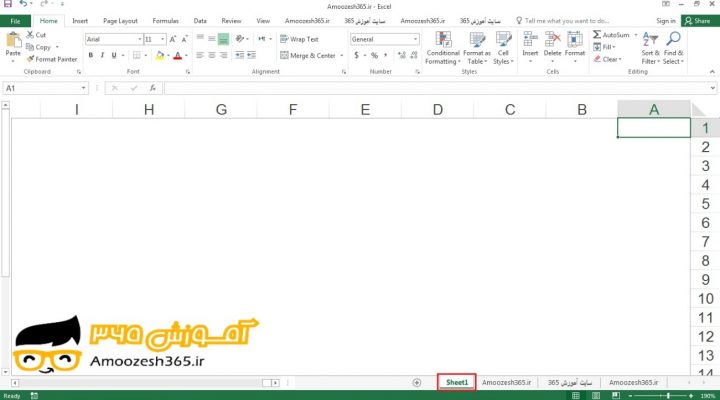The image size is (720, 400).
Task: Toggle center horizontal alignment
Action: coord(212,55)
